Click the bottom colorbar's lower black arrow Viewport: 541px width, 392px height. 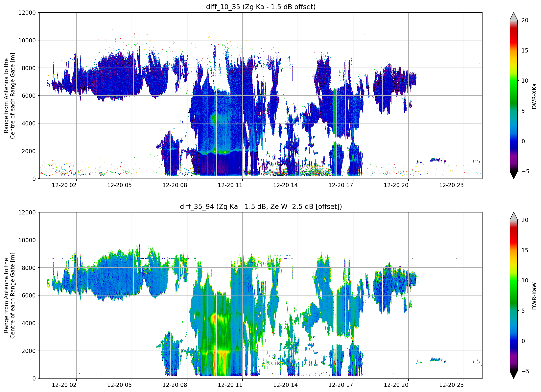(x=514, y=375)
